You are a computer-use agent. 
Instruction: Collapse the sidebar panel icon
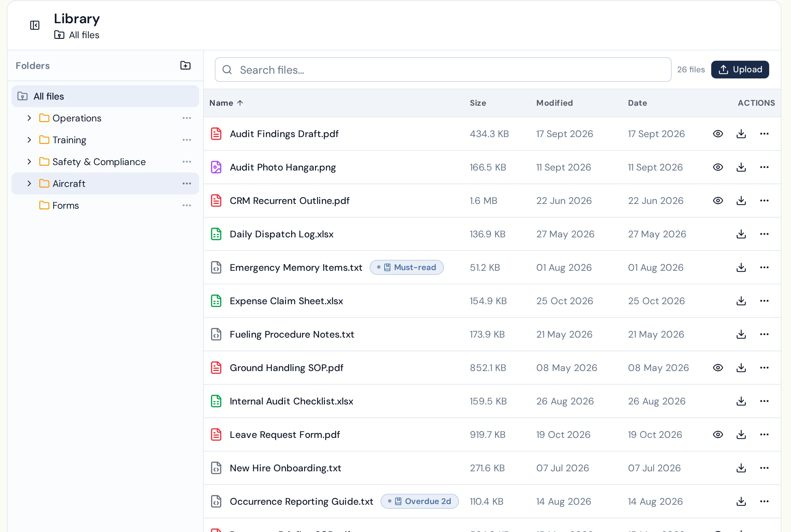(35, 25)
